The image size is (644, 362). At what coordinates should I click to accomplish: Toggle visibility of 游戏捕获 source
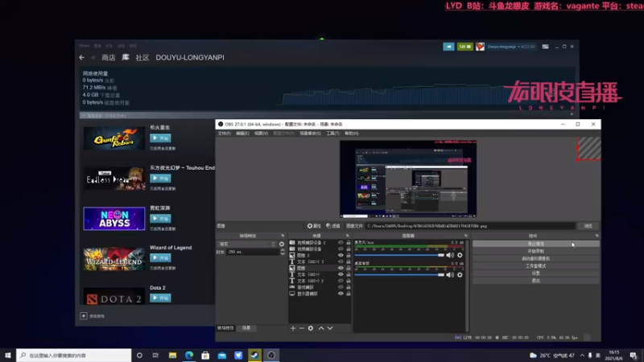click(341, 287)
